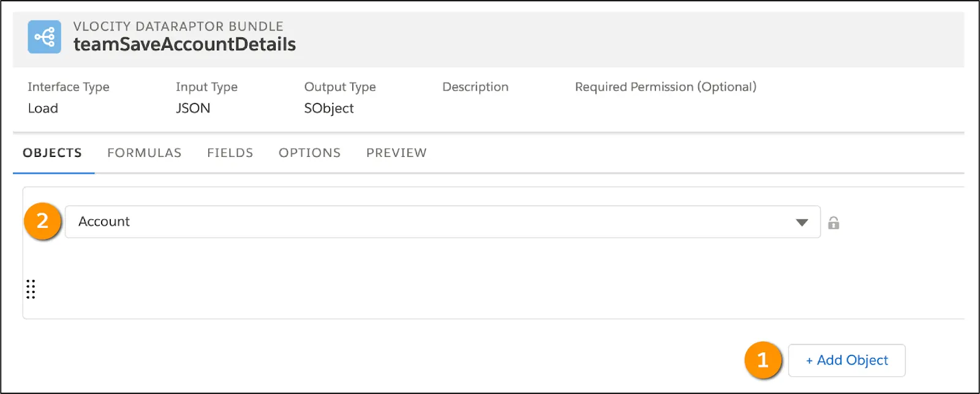Toggle the lock icon beside Account
Image resolution: width=980 pixels, height=394 pixels.
tap(833, 222)
